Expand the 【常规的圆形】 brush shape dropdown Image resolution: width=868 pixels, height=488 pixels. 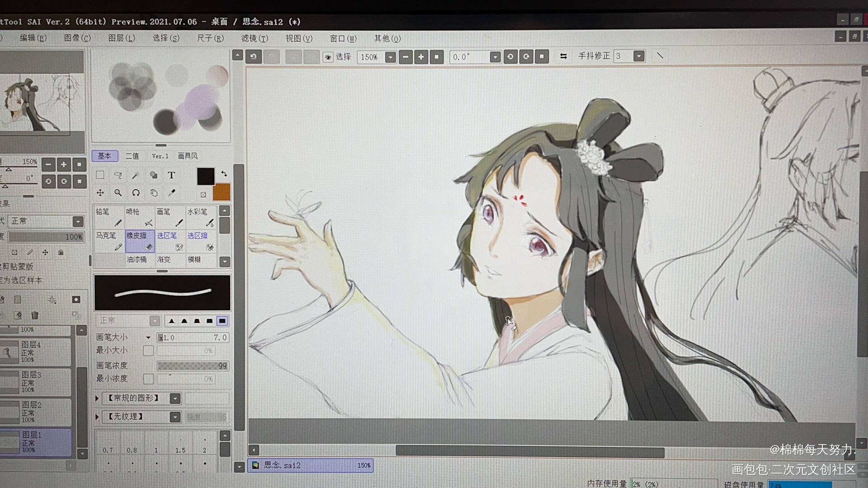tap(175, 398)
